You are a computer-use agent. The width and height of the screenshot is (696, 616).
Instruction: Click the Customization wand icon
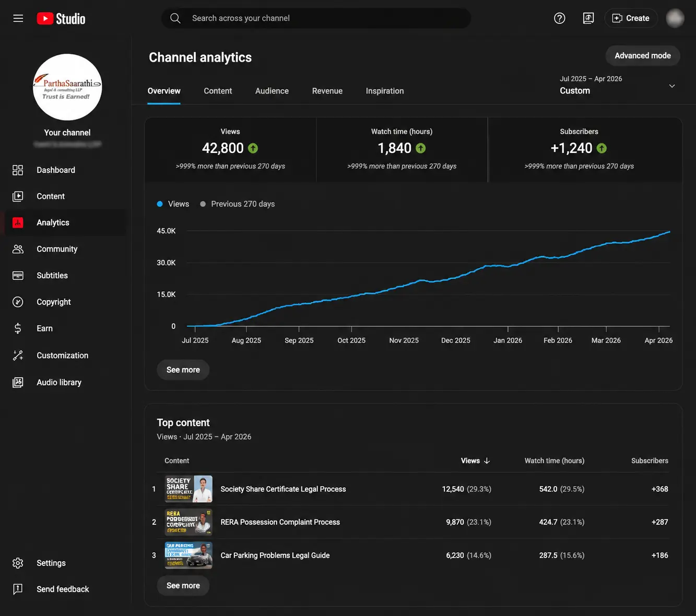pyautogui.click(x=18, y=356)
